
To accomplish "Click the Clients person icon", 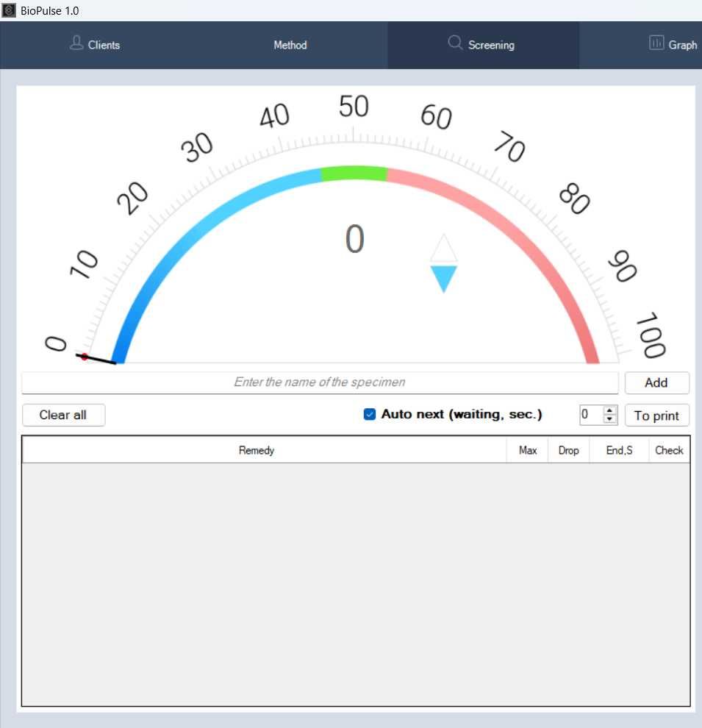I will click(x=76, y=43).
